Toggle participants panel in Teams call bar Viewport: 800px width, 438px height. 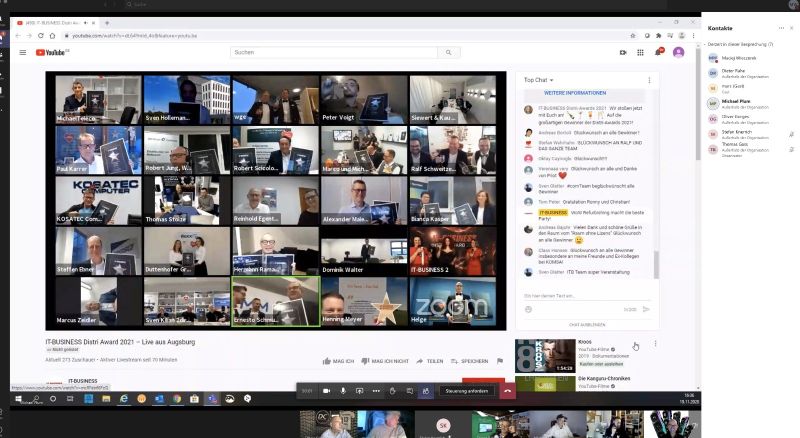[426, 391]
